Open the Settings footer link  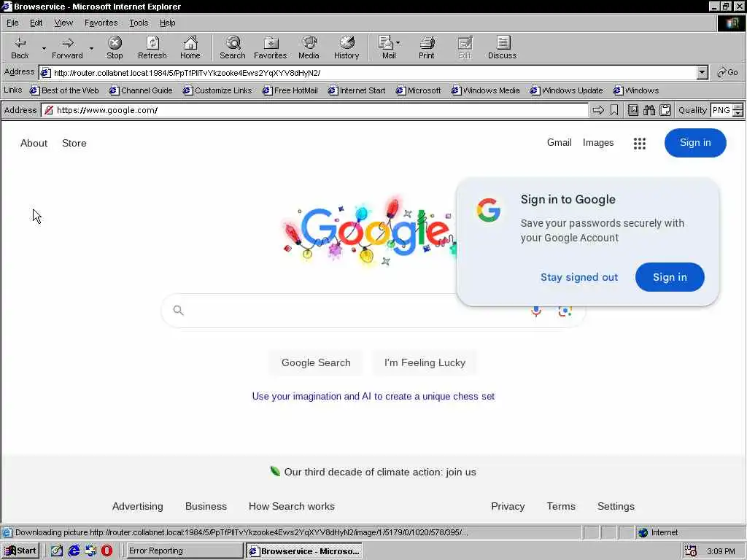[616, 507]
